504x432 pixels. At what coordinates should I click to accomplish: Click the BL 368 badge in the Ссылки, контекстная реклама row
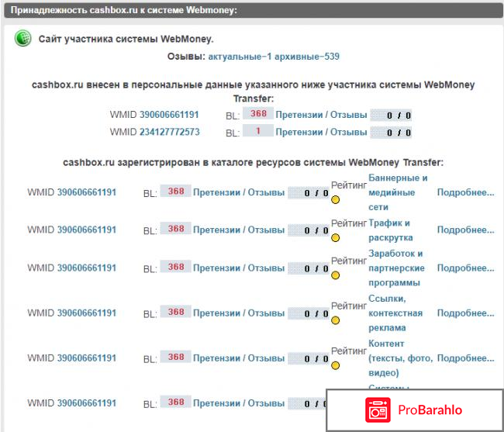coord(176,312)
